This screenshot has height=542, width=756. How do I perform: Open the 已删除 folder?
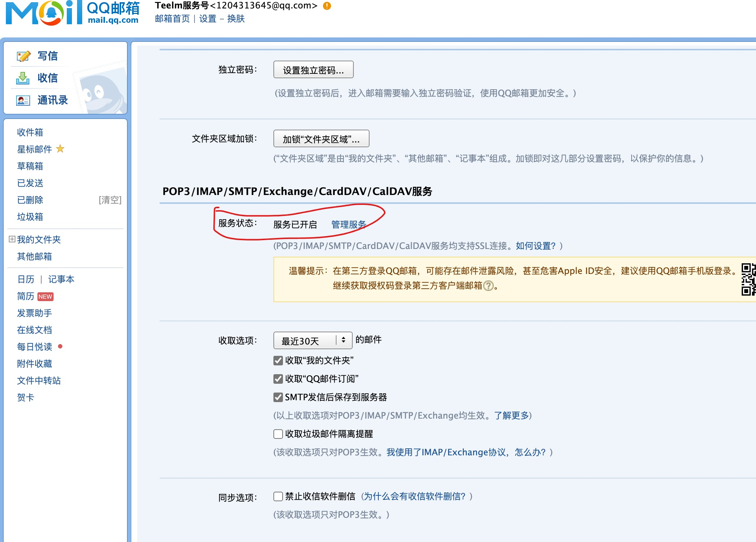click(x=30, y=200)
